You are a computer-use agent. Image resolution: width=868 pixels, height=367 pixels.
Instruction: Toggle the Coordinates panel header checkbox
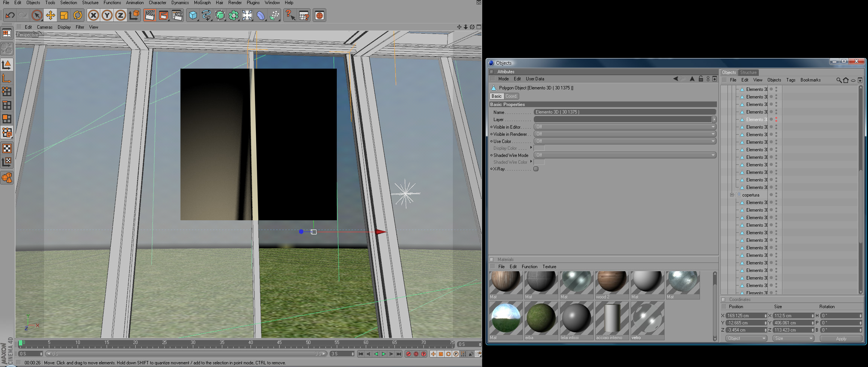pyautogui.click(x=723, y=299)
